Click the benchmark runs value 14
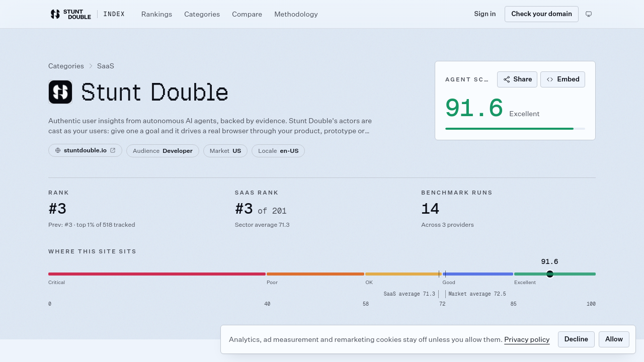 pyautogui.click(x=430, y=209)
